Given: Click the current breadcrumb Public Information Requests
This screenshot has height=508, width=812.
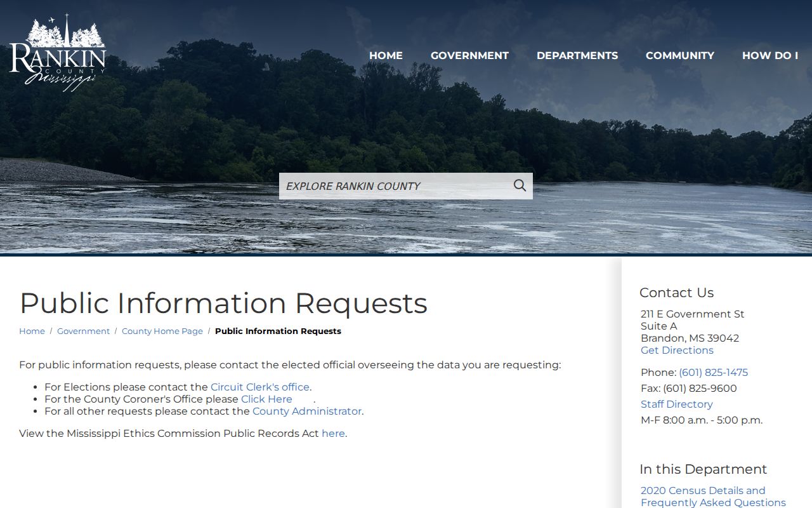Looking at the screenshot, I should (278, 331).
